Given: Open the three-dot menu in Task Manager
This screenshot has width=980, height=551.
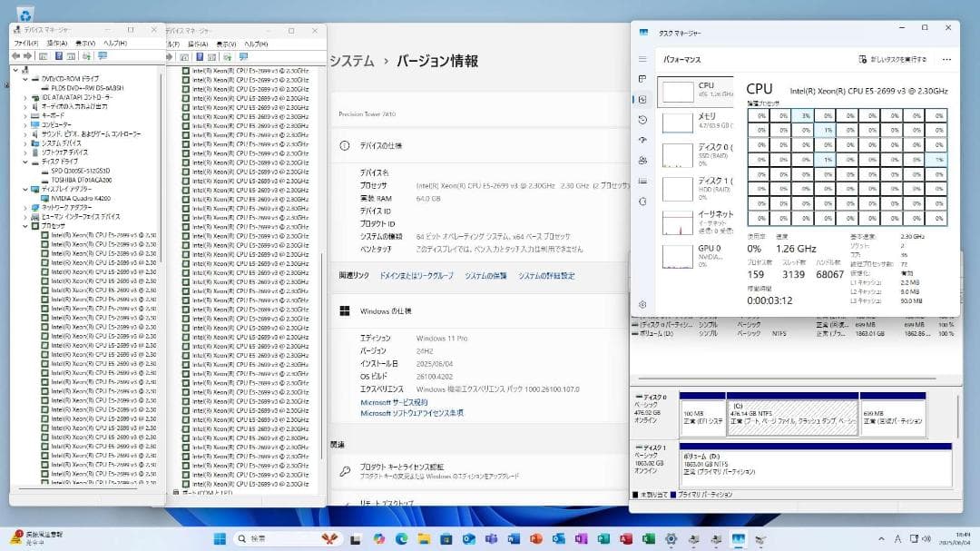Looking at the screenshot, I should tap(946, 58).
